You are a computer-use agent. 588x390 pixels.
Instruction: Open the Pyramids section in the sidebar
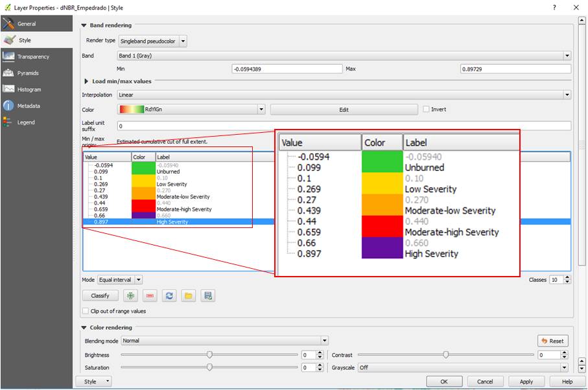coord(28,73)
